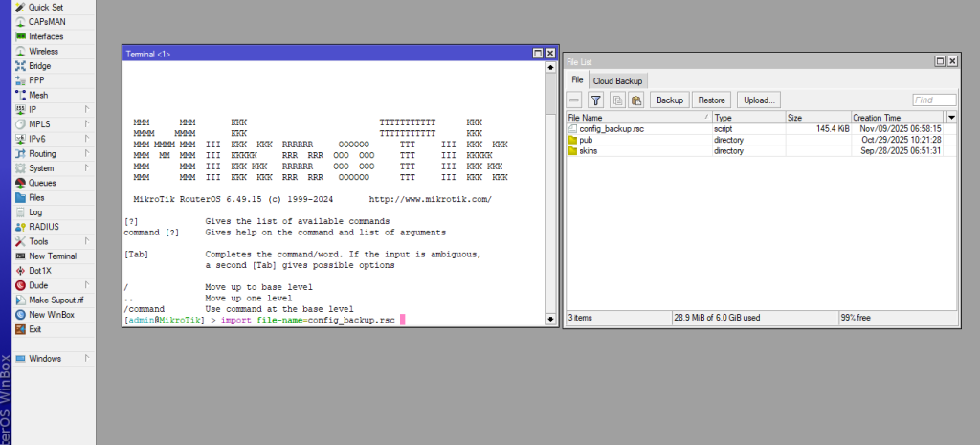Open the Bridge section in sidebar
Viewport: 980px width, 445px height.
[39, 66]
